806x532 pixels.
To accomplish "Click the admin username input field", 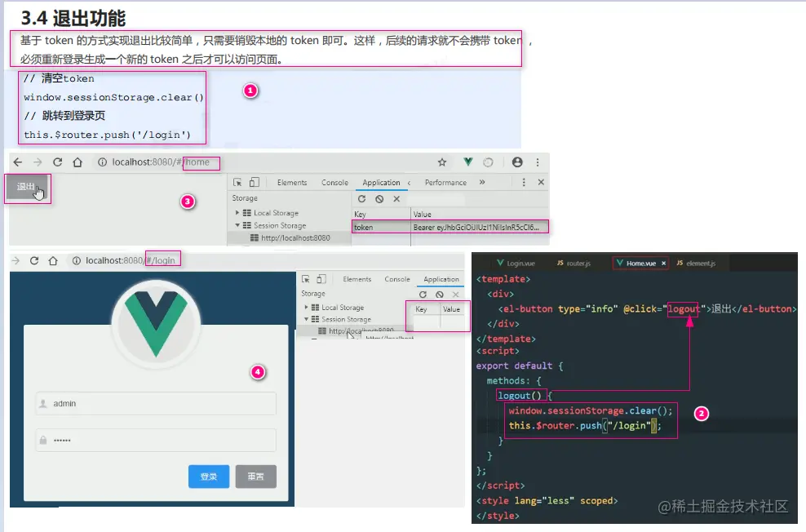I will pyautogui.click(x=156, y=404).
